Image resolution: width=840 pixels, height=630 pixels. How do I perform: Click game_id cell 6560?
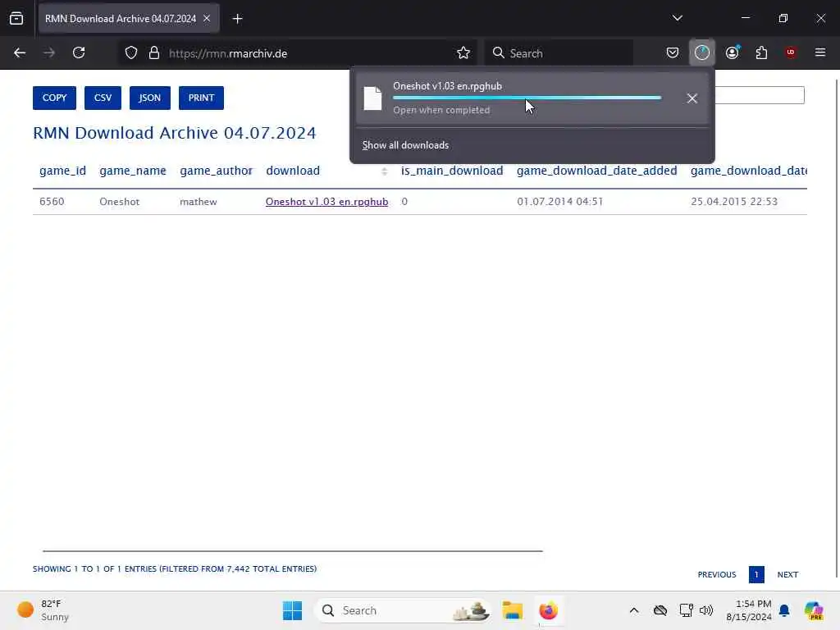[52, 202]
